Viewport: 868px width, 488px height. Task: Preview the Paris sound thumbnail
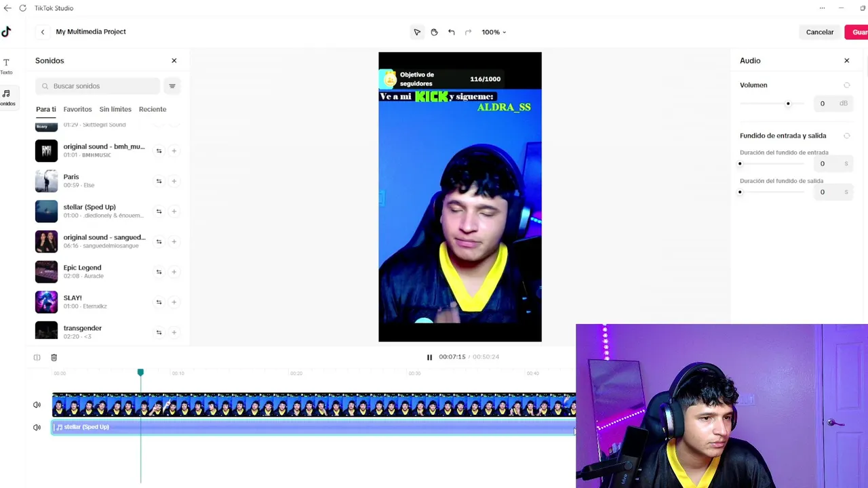pos(46,181)
